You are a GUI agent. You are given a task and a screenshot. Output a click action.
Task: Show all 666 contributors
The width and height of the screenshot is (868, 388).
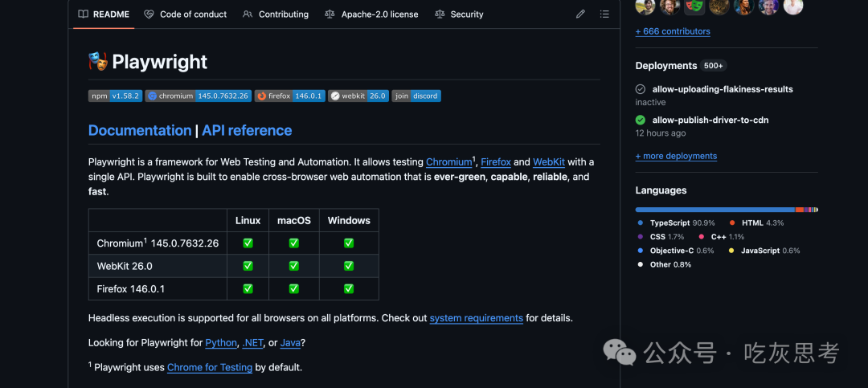pos(673,31)
